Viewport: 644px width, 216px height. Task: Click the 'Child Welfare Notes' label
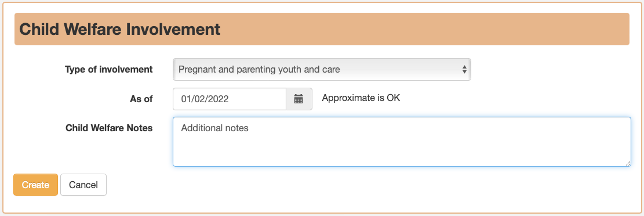109,128
